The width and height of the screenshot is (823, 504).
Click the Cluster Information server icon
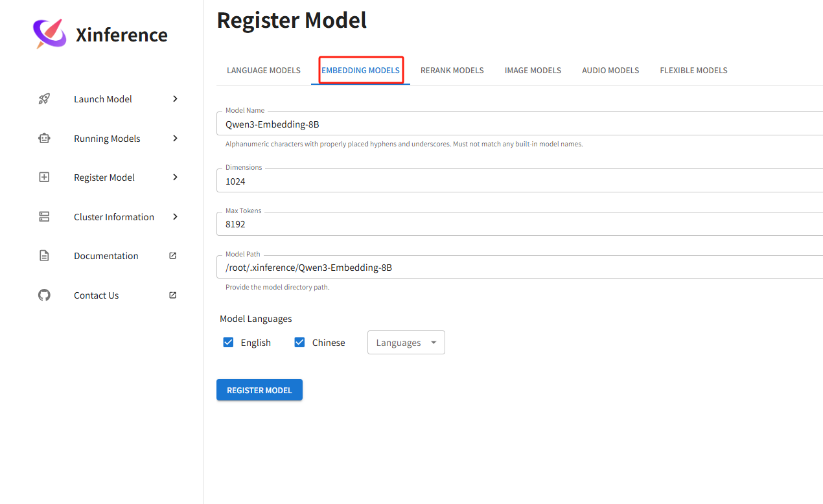(44, 216)
